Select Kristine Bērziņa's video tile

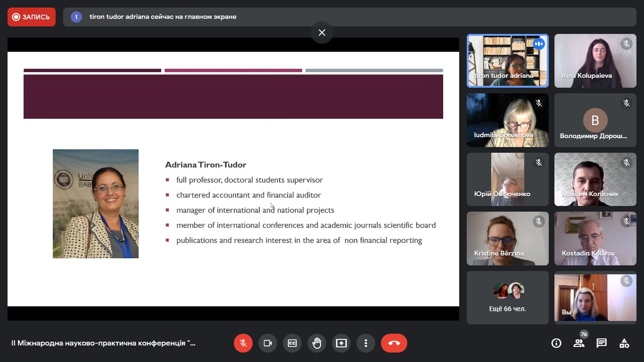pos(507,239)
